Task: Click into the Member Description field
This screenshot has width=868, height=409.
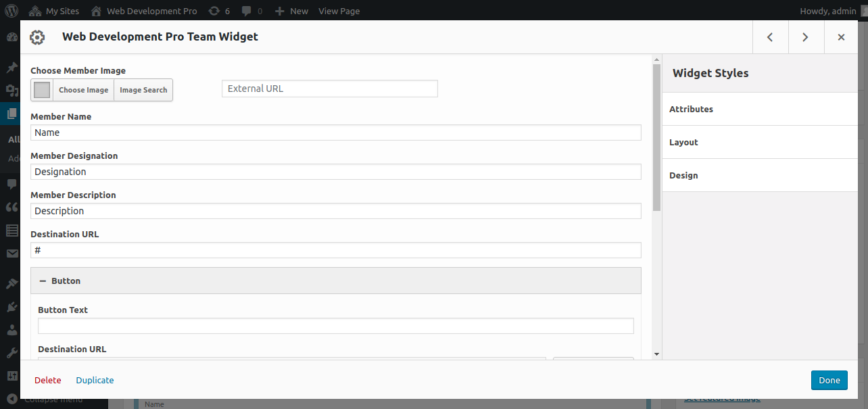Action: click(336, 211)
